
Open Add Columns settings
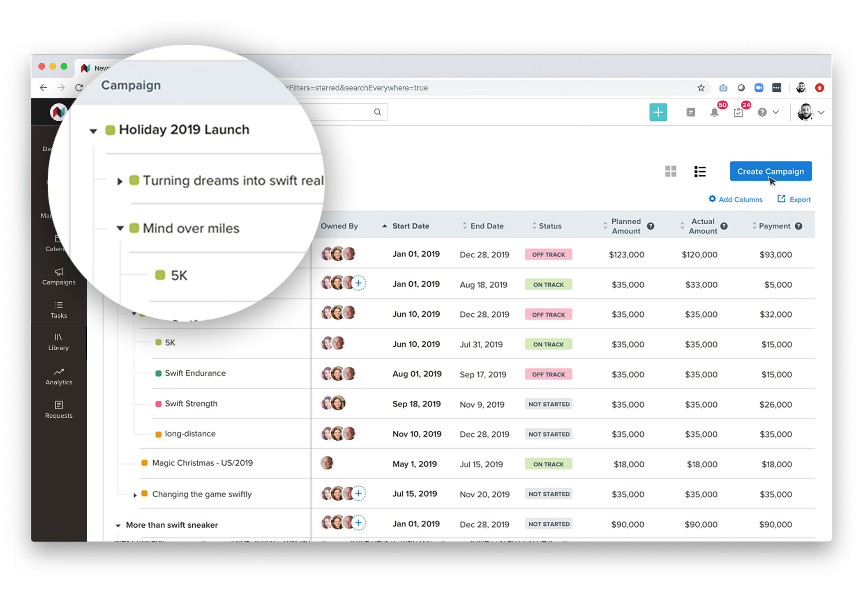tap(735, 199)
